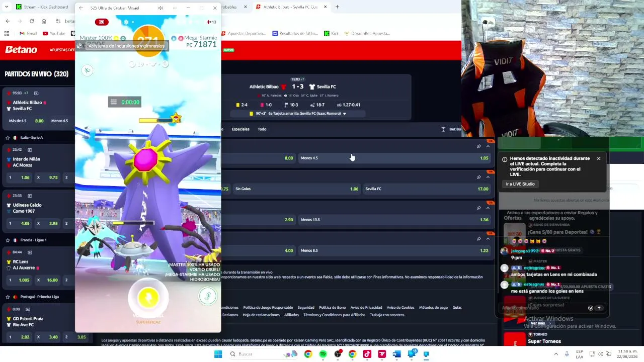Open the Apuestas Deportivas bookmark
The height and width of the screenshot is (362, 644).
pyautogui.click(x=243, y=33)
